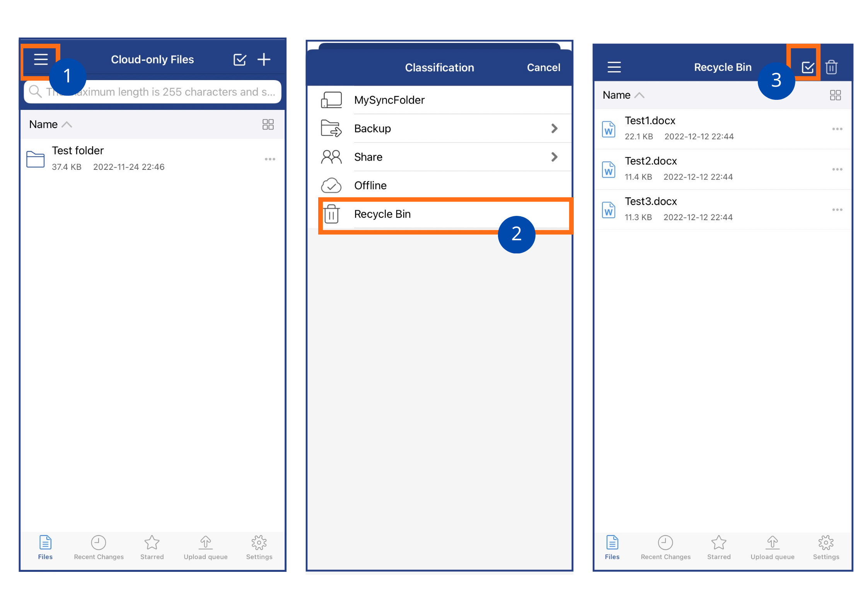Open hamburger menu in Recycle Bin screen
The width and height of the screenshot is (868, 614).
pos(614,67)
